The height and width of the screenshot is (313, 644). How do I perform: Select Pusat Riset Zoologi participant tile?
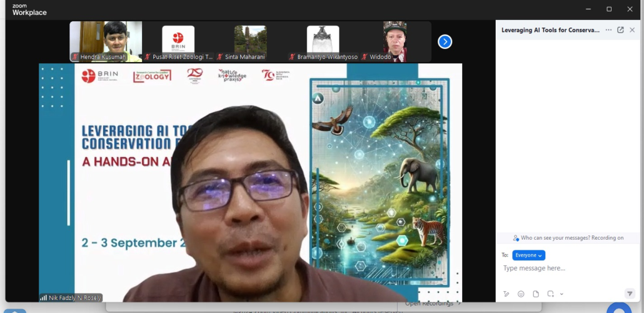pyautogui.click(x=178, y=41)
